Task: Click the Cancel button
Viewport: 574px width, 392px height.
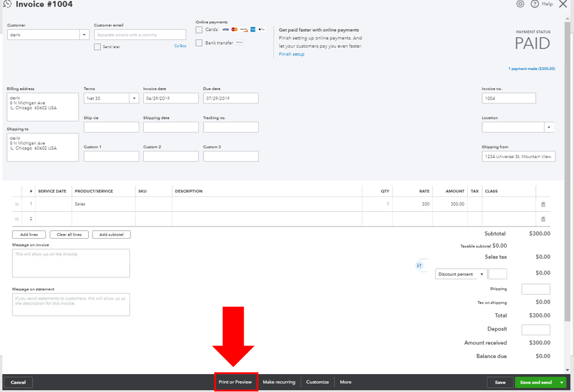Action: pyautogui.click(x=18, y=382)
